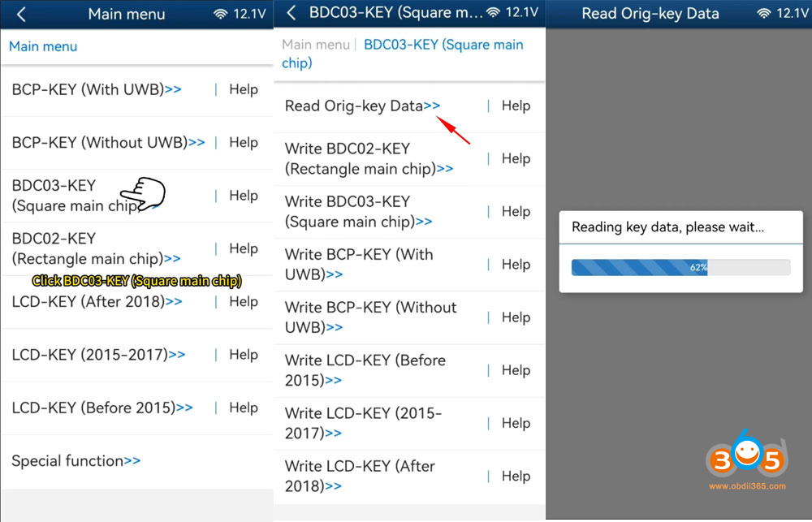Image resolution: width=812 pixels, height=522 pixels.
Task: Choose LCD-KEY (After 2018) from main menu
Action: pyautogui.click(x=96, y=301)
